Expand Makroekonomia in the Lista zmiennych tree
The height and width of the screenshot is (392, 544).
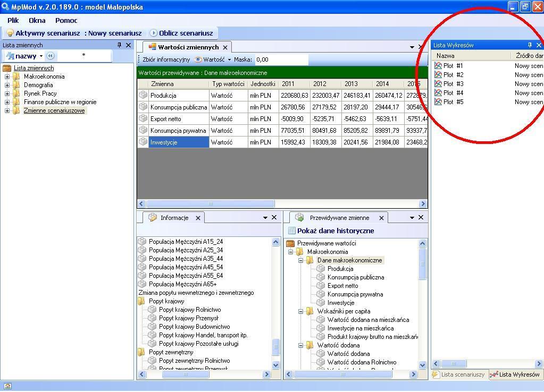click(x=7, y=76)
